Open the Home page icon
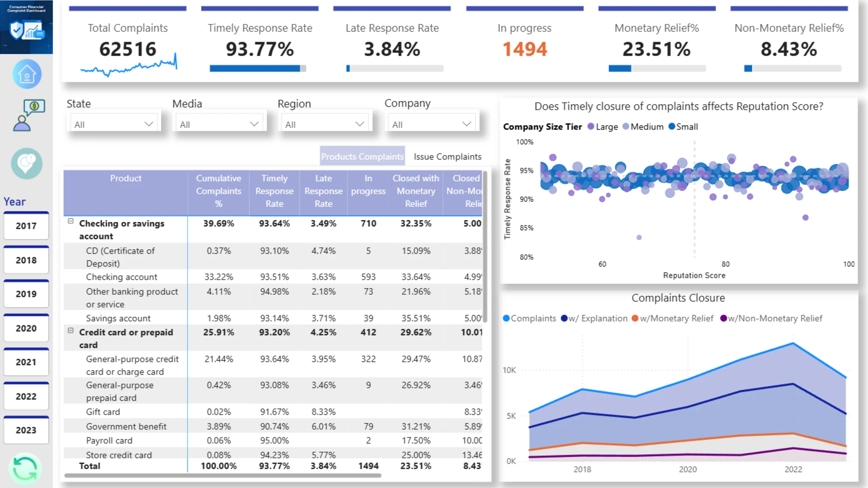The height and width of the screenshot is (488, 868). click(x=27, y=74)
